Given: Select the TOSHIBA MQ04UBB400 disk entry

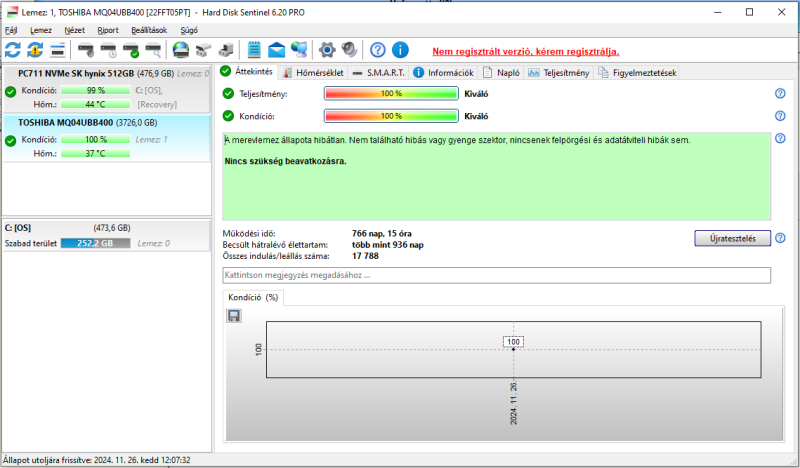Looking at the screenshot, I should 106,138.
